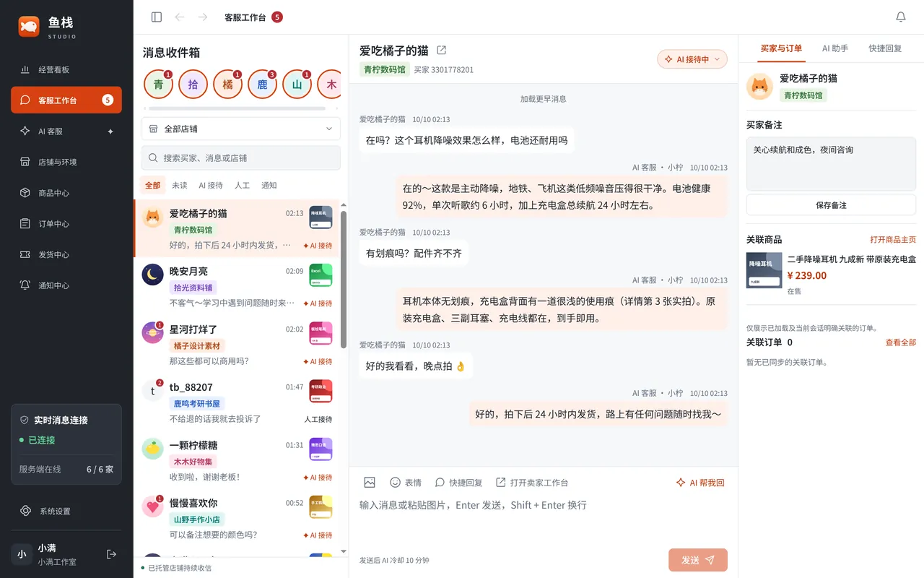Open 快捷回复 in the message toolbar
This screenshot has height=578, width=924.
(458, 483)
